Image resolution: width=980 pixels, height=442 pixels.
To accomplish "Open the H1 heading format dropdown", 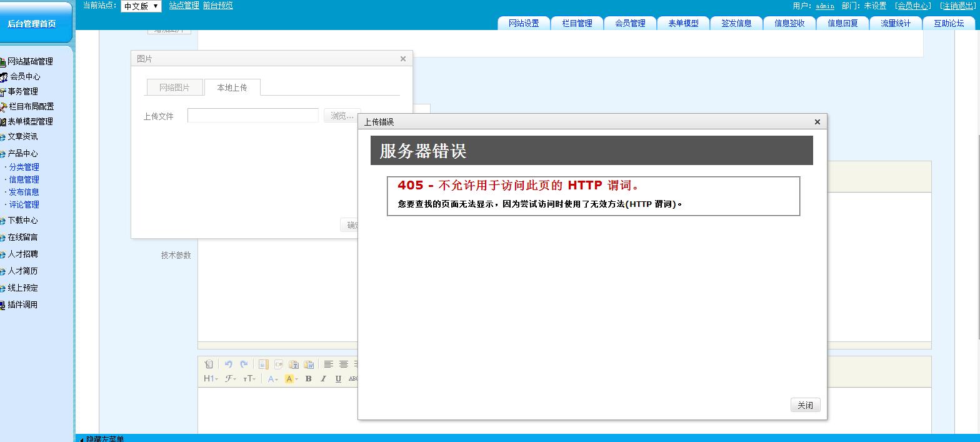I will 211,379.
